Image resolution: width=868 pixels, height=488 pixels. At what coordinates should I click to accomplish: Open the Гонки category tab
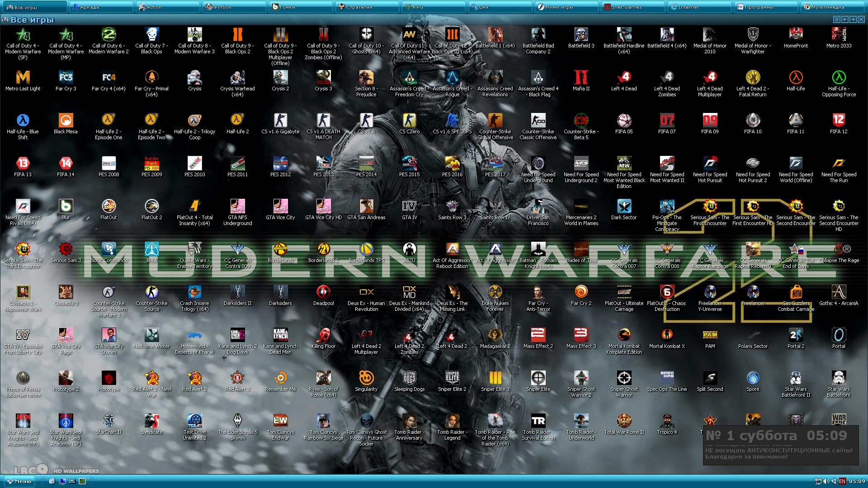click(301, 7)
